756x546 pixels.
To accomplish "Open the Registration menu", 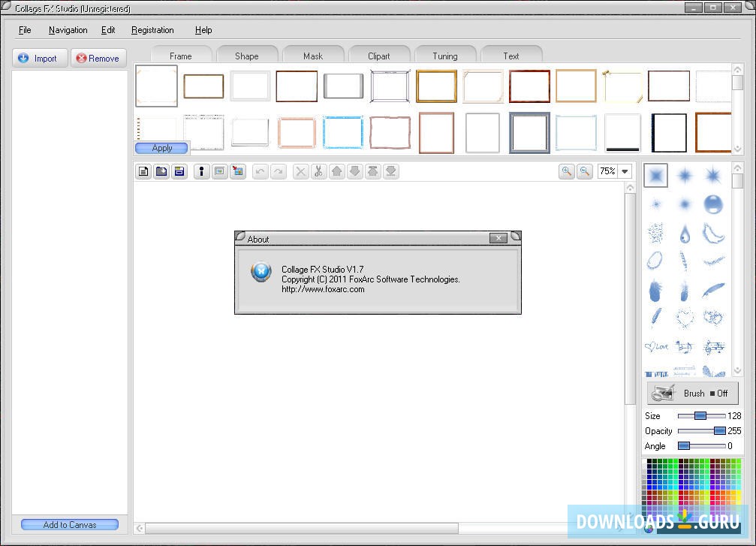I will [x=152, y=30].
